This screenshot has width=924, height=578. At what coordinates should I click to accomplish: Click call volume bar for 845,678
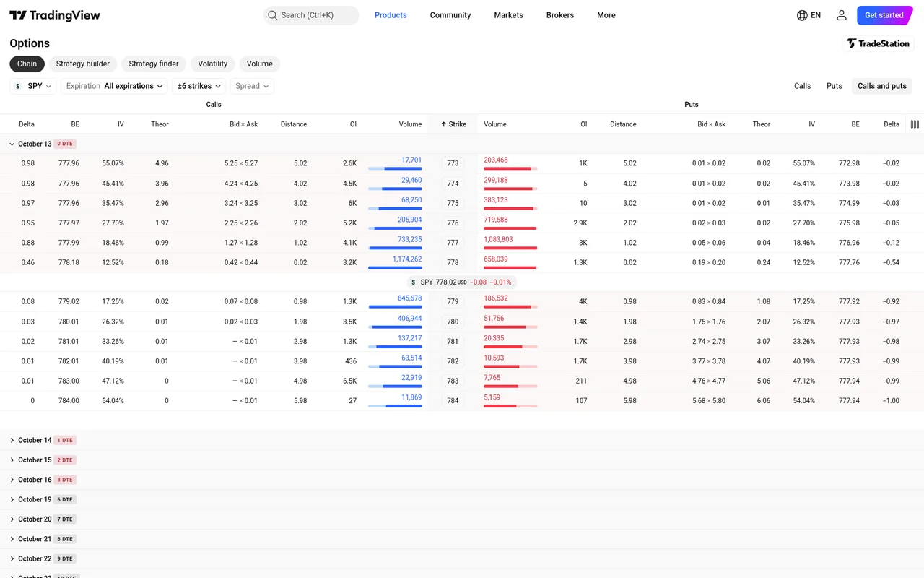coord(395,307)
